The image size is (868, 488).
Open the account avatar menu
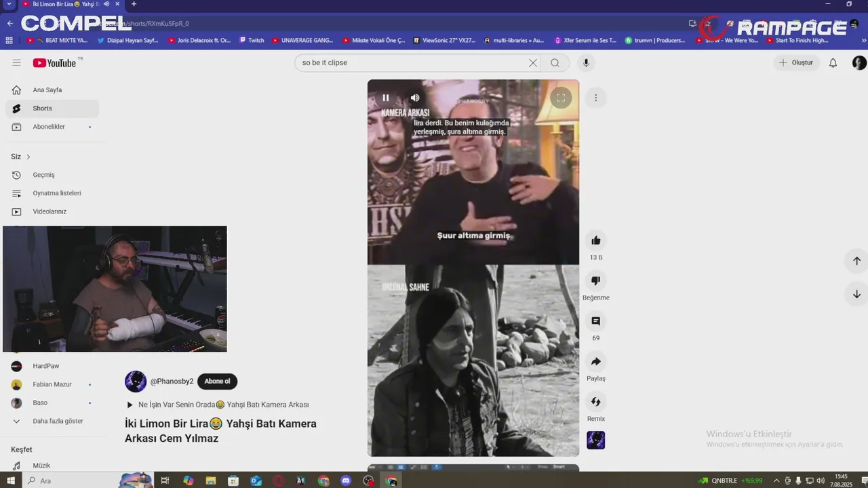point(859,62)
